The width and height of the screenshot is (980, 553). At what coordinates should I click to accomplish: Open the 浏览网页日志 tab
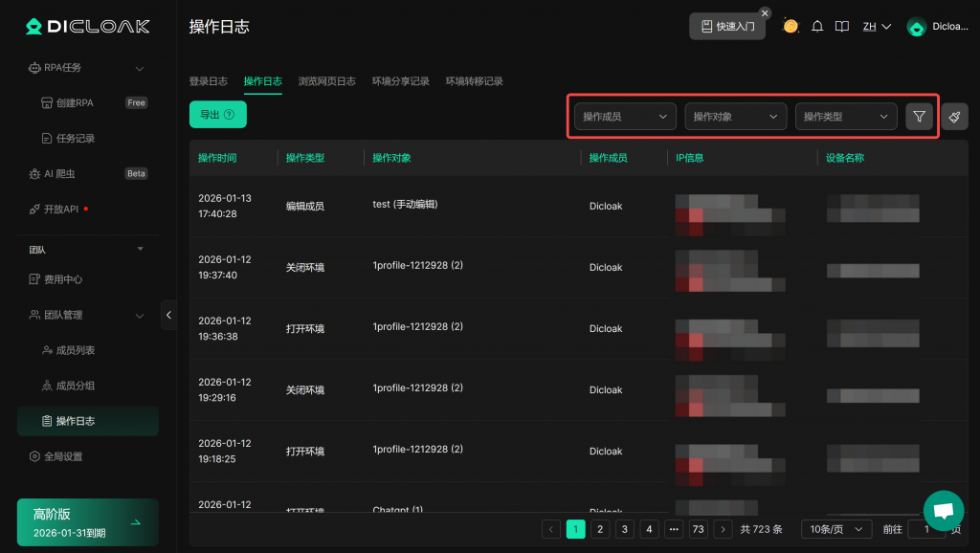[x=326, y=81]
